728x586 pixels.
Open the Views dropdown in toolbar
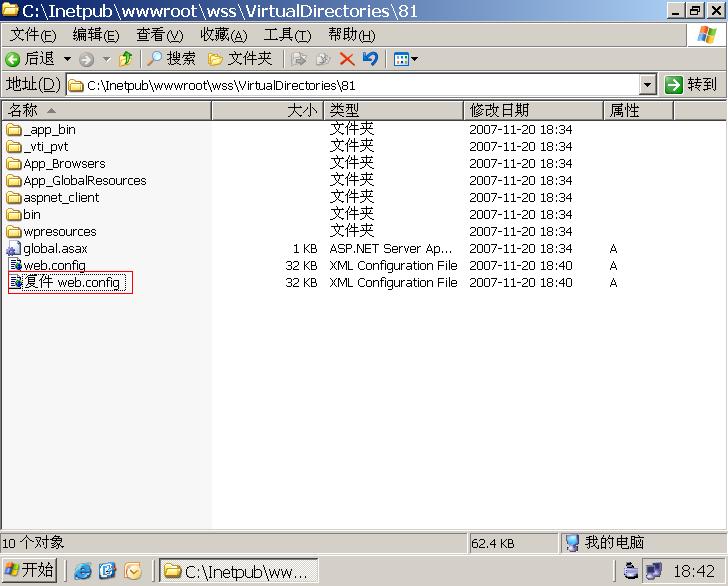405,59
